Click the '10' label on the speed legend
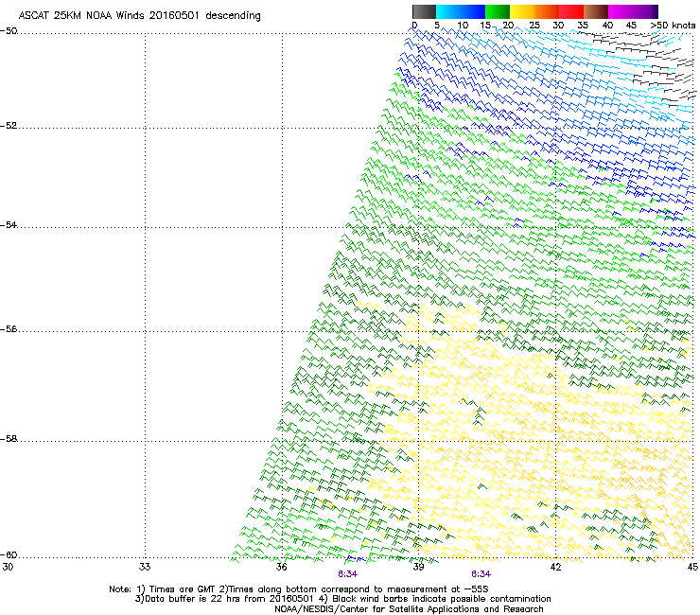700x615 pixels. coord(463,26)
